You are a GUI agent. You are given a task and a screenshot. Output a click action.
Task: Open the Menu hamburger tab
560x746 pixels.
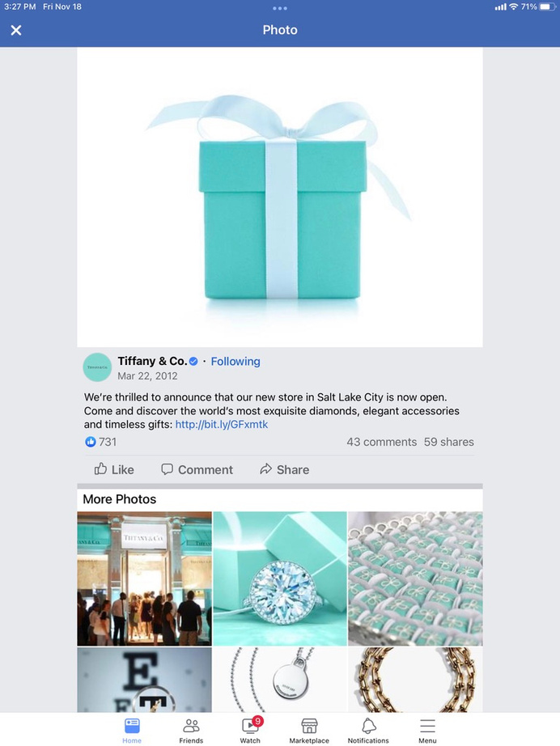(427, 731)
